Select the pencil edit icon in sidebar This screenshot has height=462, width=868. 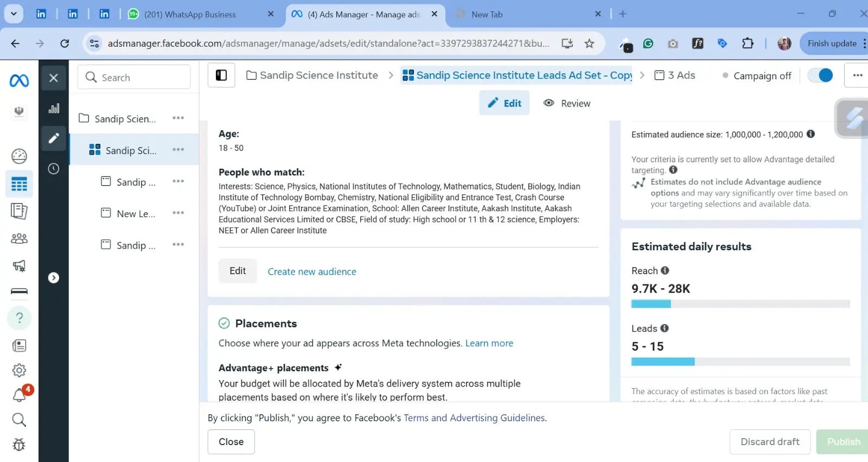pos(54,138)
